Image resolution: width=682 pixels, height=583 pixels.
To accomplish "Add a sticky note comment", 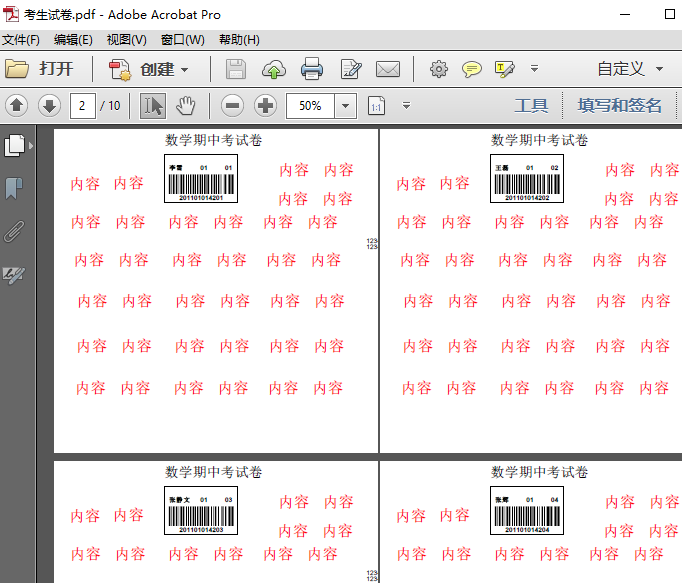I will coord(471,69).
